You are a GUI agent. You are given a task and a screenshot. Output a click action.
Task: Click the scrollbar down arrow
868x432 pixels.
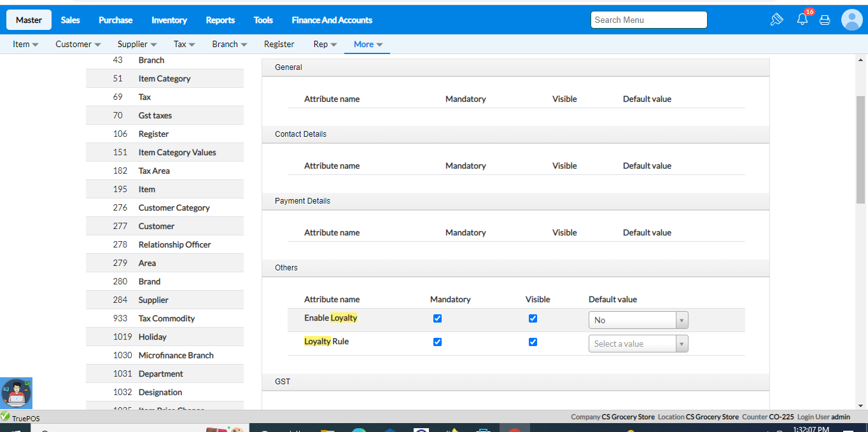click(861, 405)
